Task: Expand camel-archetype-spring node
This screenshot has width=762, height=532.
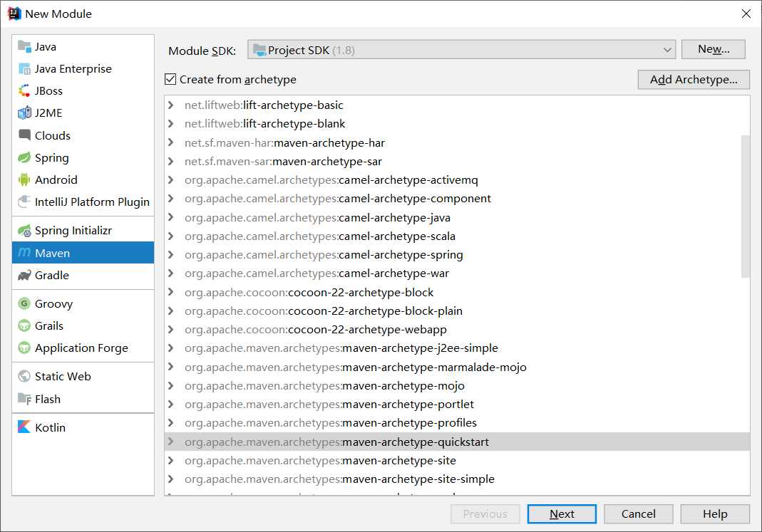Action: 170,254
